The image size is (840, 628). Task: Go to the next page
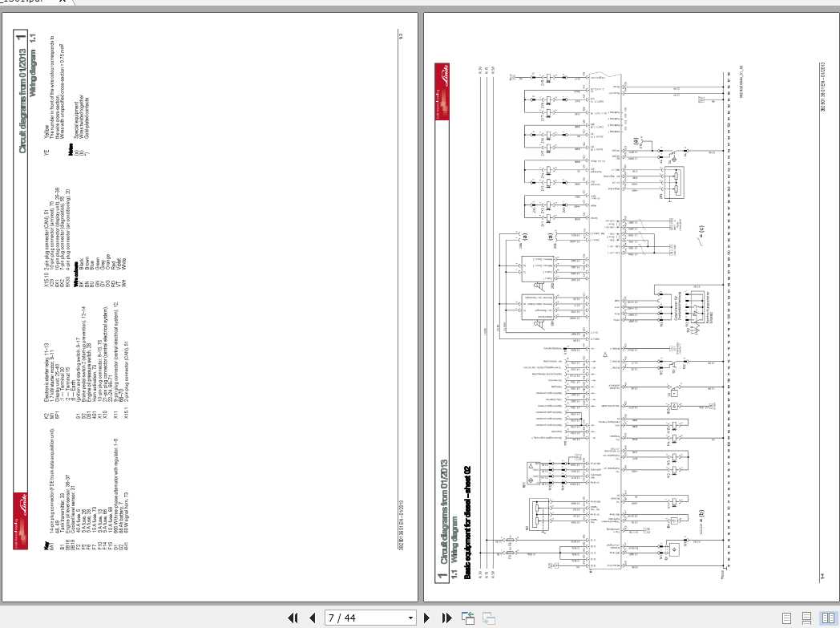(426, 618)
